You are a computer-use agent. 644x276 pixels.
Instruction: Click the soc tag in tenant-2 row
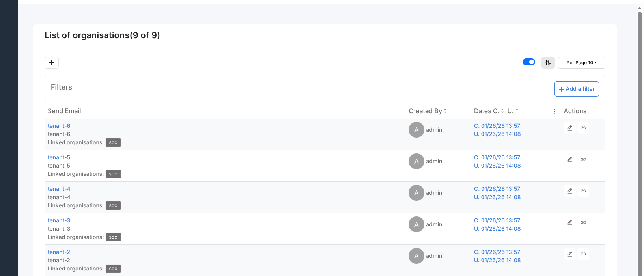(113, 269)
